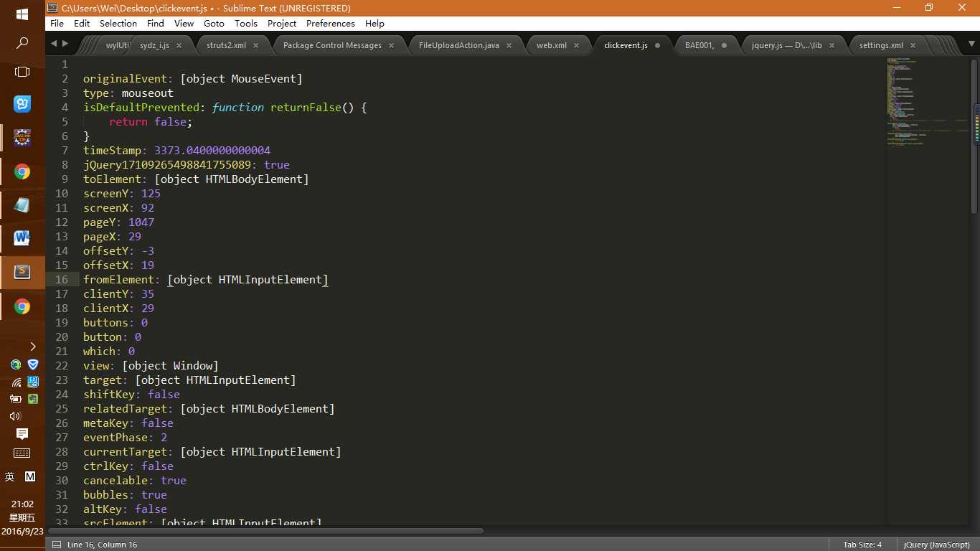The height and width of the screenshot is (551, 980).
Task: Click the Sublime Text taskbar icon
Action: pyautogui.click(x=22, y=271)
